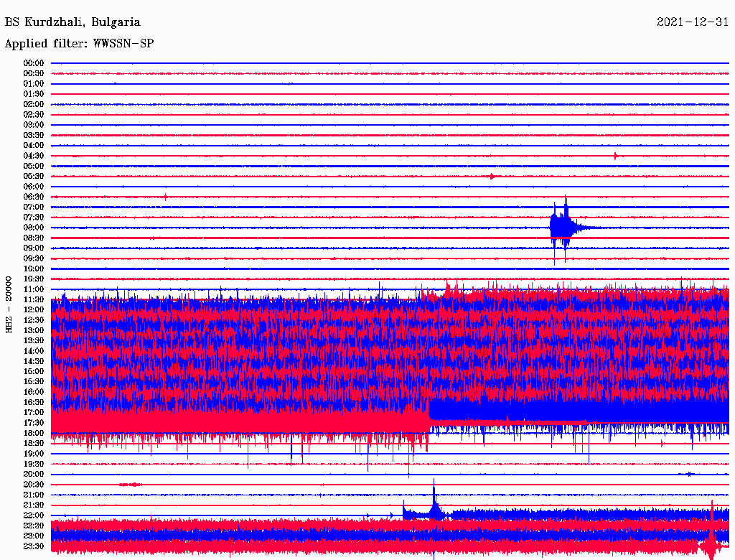Click the 13:30 time label

click(x=34, y=341)
